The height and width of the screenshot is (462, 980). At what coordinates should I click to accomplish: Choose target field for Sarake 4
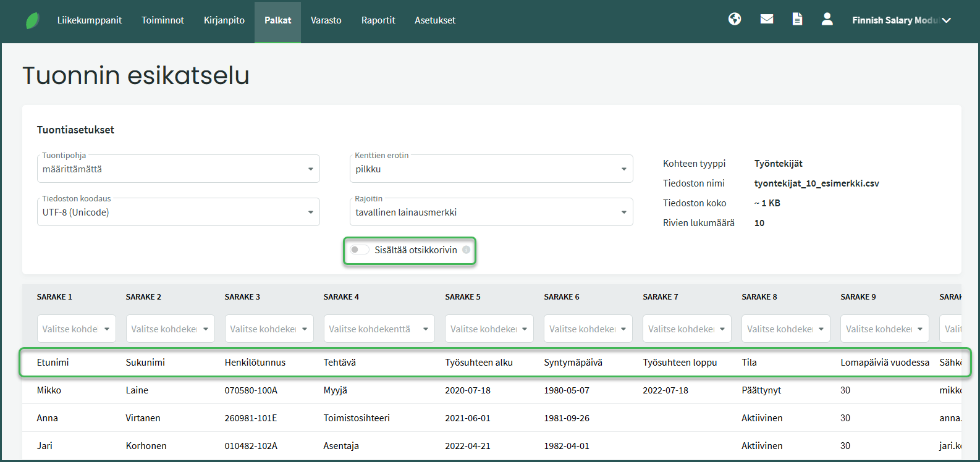378,329
